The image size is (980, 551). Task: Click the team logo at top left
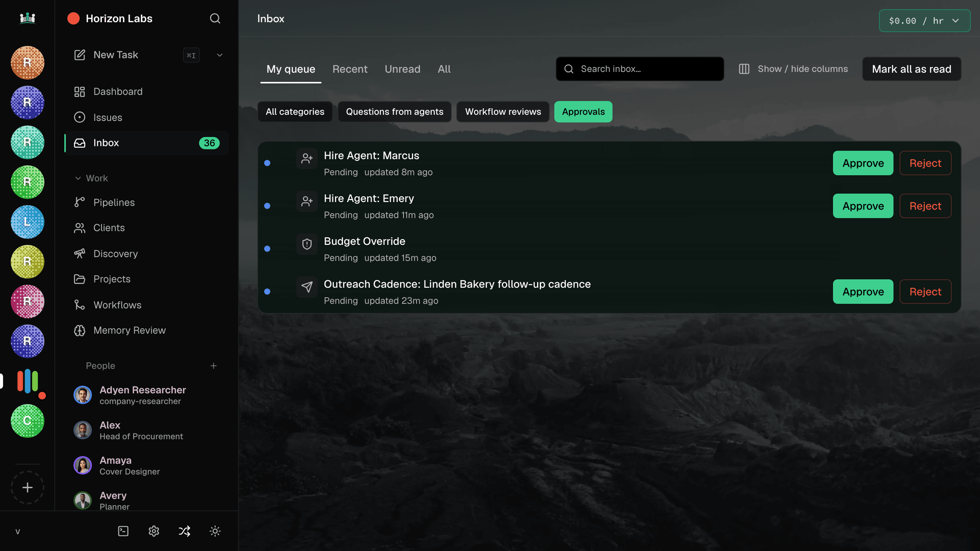click(x=28, y=18)
